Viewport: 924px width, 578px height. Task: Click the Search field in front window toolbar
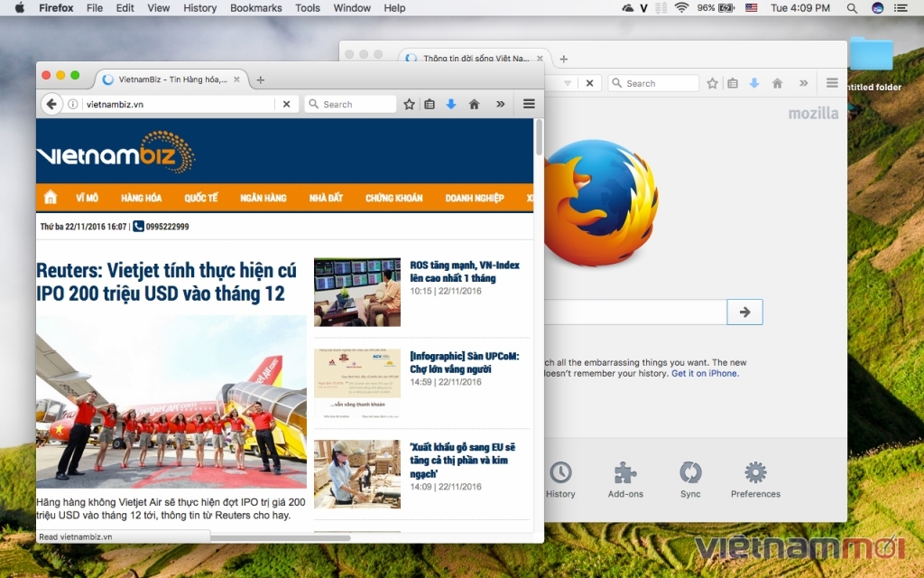pyautogui.click(x=351, y=105)
